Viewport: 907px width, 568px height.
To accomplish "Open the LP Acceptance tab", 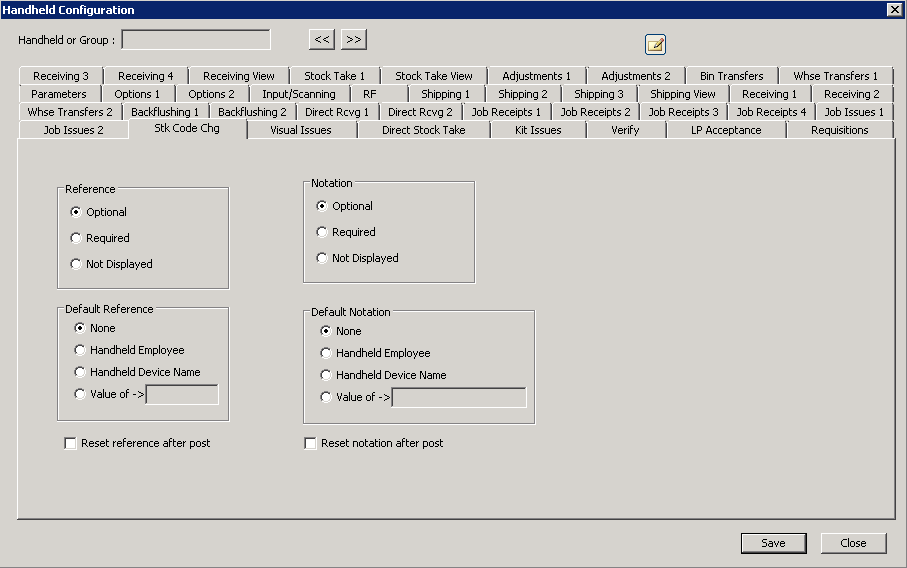I will tap(726, 130).
